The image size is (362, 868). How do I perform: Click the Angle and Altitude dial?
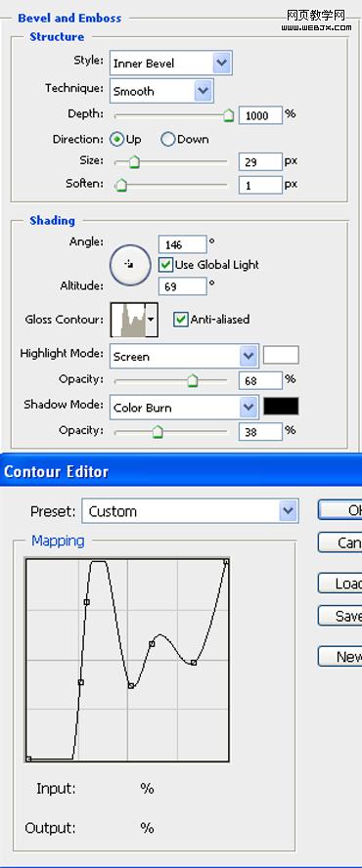point(130,265)
